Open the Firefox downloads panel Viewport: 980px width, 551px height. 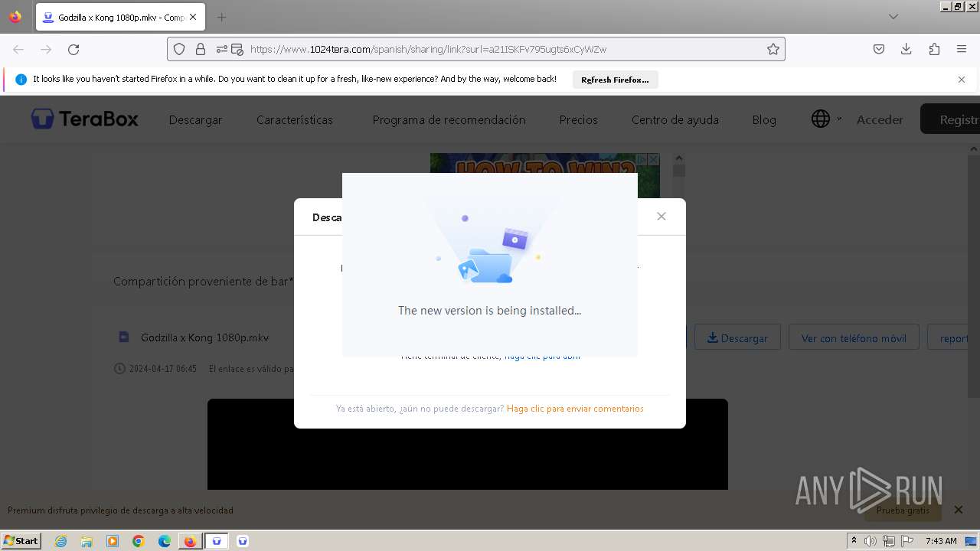[906, 49]
